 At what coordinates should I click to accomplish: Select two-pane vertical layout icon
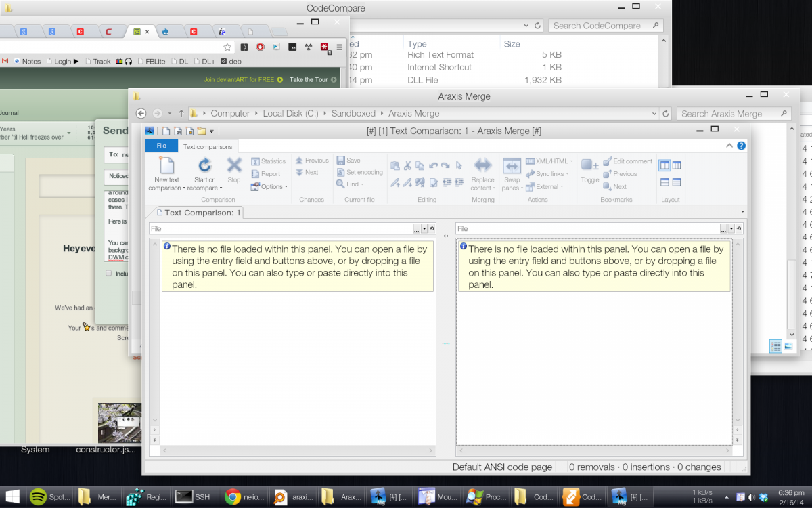pyautogui.click(x=664, y=165)
